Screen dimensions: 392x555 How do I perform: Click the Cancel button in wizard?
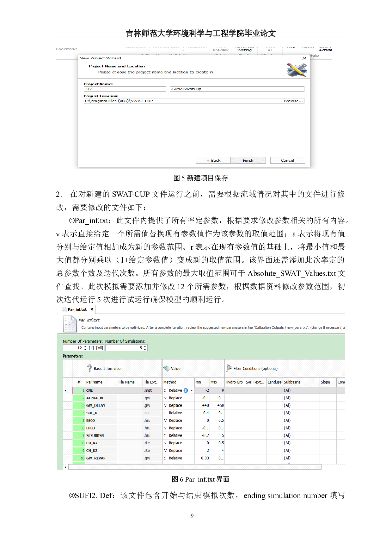[287, 160]
